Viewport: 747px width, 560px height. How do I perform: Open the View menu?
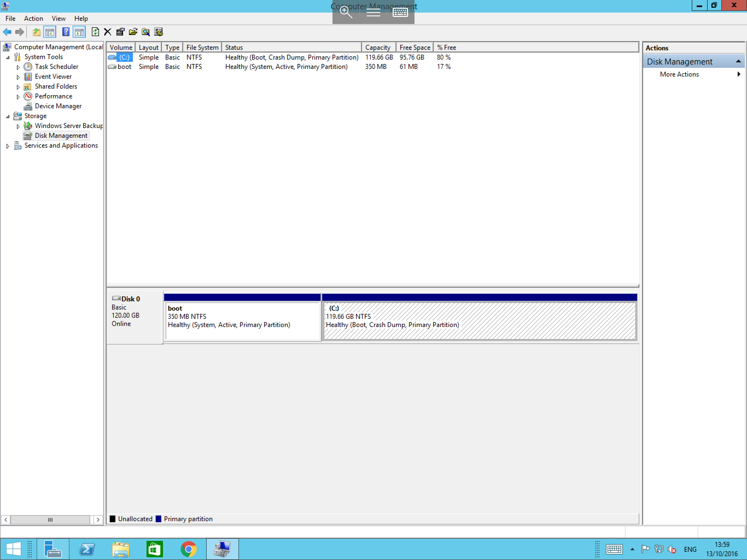(59, 19)
